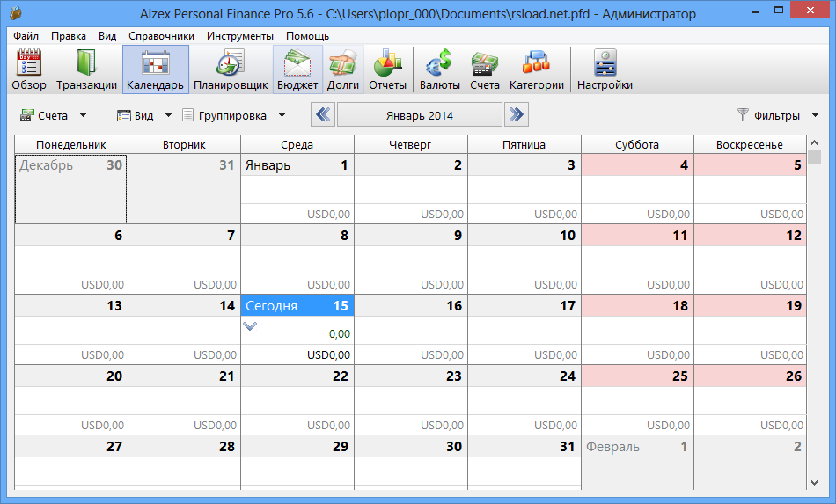
Task: Select day 31 of December cell
Action: (x=185, y=188)
